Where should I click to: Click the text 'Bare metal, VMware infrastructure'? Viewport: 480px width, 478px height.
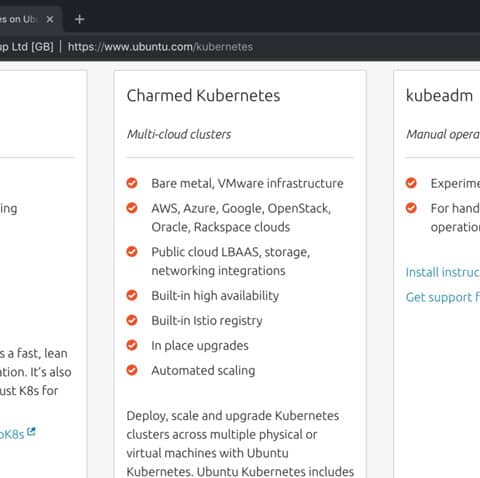click(x=247, y=183)
